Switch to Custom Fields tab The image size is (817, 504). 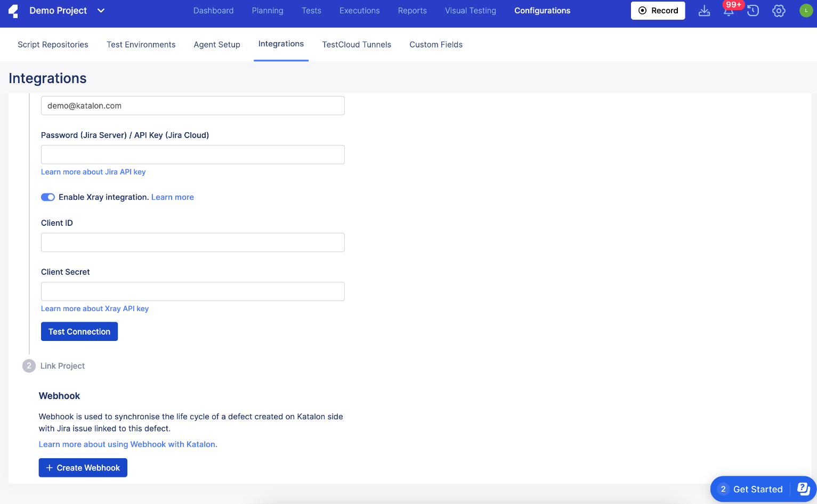coord(436,45)
